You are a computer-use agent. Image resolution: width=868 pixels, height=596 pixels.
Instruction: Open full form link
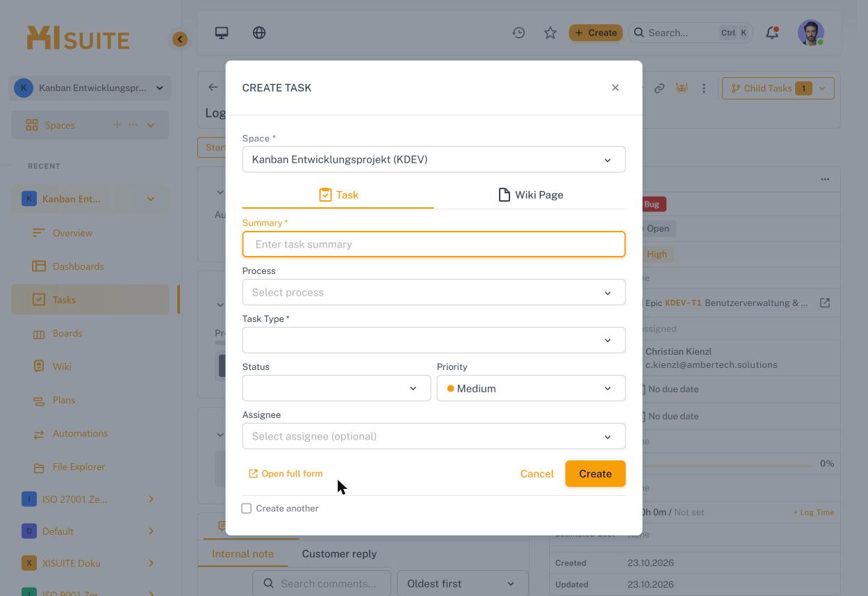(286, 474)
